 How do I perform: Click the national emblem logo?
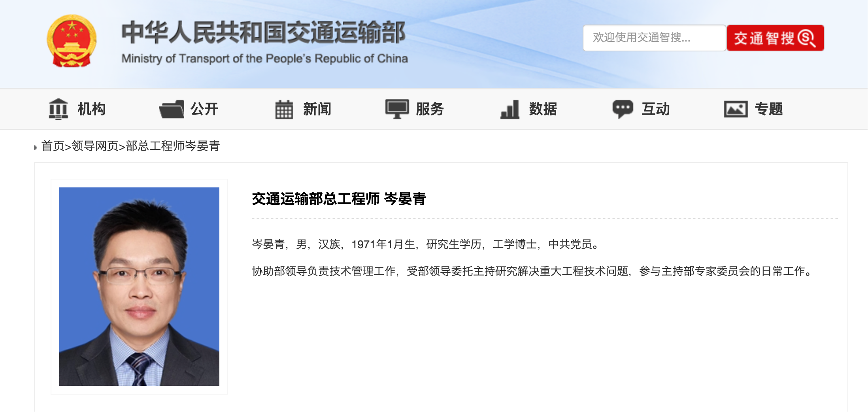pos(72,41)
